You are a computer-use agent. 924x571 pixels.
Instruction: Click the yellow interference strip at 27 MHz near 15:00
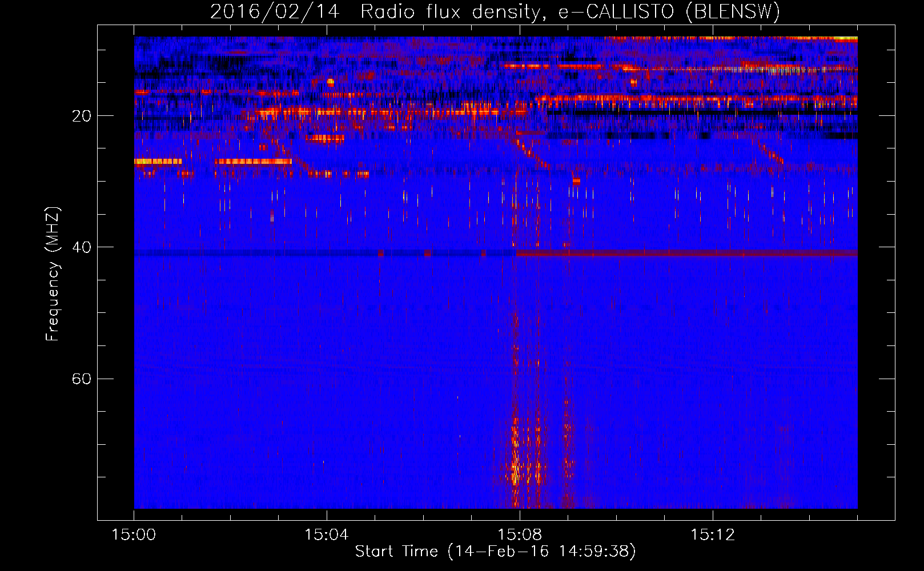coord(158,162)
